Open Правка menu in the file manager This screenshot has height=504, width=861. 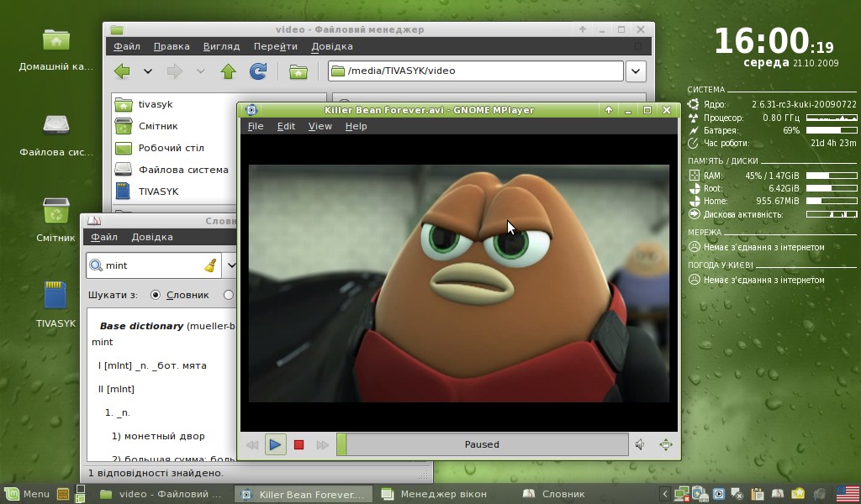[x=172, y=46]
